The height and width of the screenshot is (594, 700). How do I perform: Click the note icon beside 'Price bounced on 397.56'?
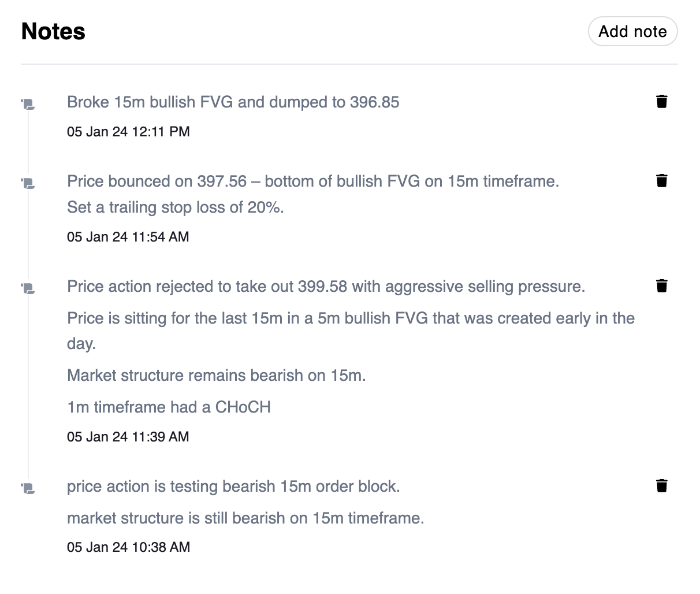coord(28,184)
